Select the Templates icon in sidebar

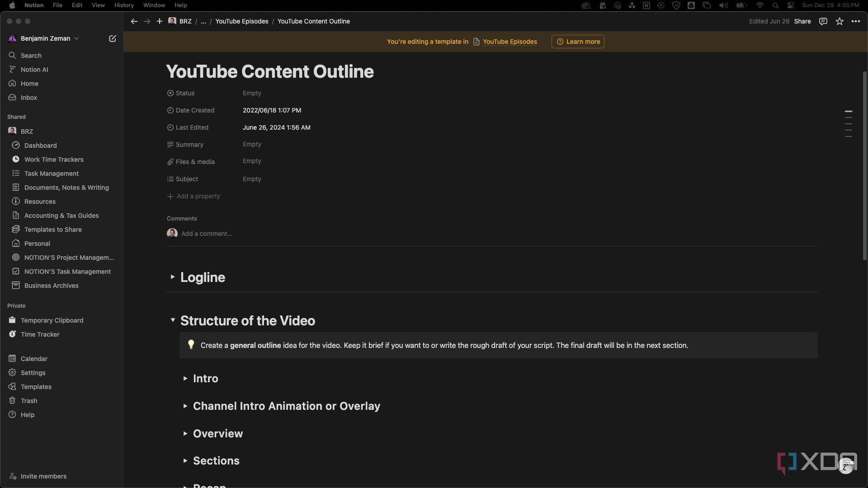tap(12, 387)
